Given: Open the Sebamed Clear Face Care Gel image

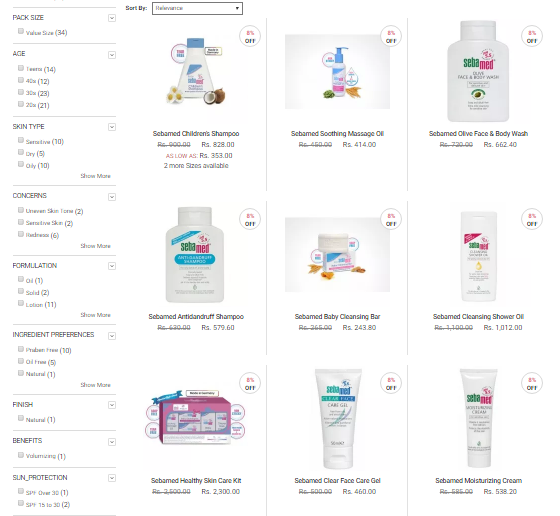Looking at the screenshot, I should [x=338, y=419].
